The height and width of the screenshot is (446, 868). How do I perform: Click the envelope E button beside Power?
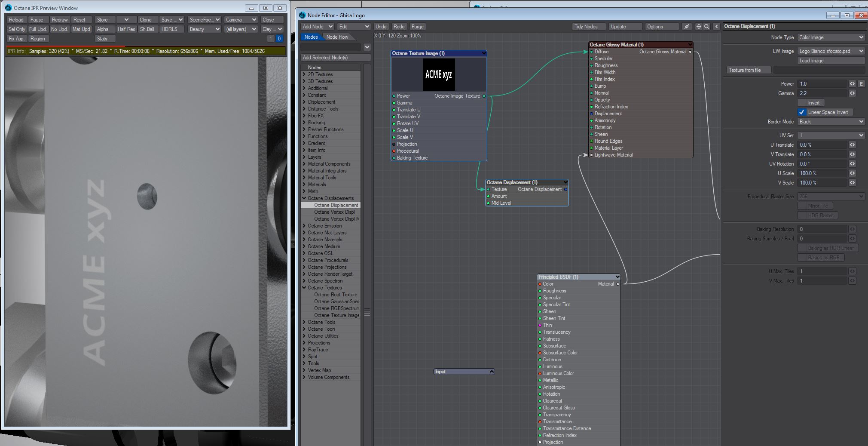pyautogui.click(x=861, y=84)
